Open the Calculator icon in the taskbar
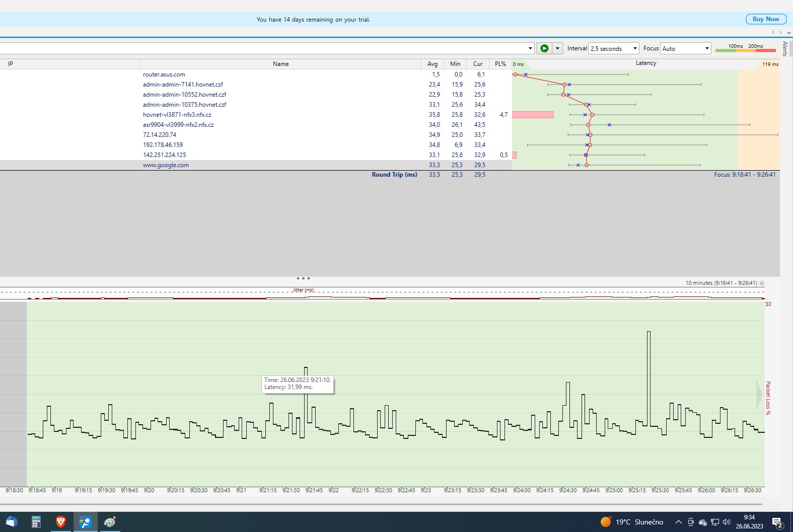Image resolution: width=793 pixels, height=532 pixels. tap(36, 522)
